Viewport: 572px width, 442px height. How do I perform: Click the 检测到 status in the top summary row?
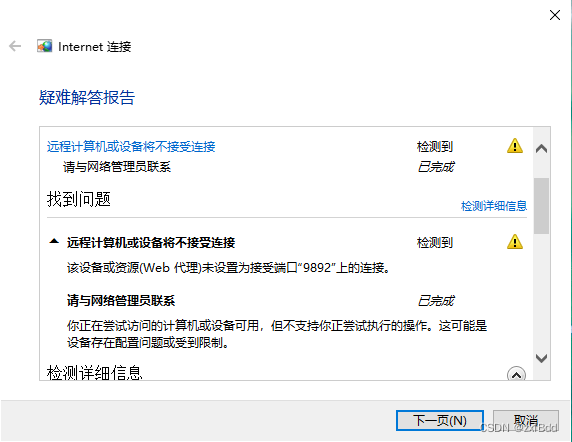tap(435, 147)
